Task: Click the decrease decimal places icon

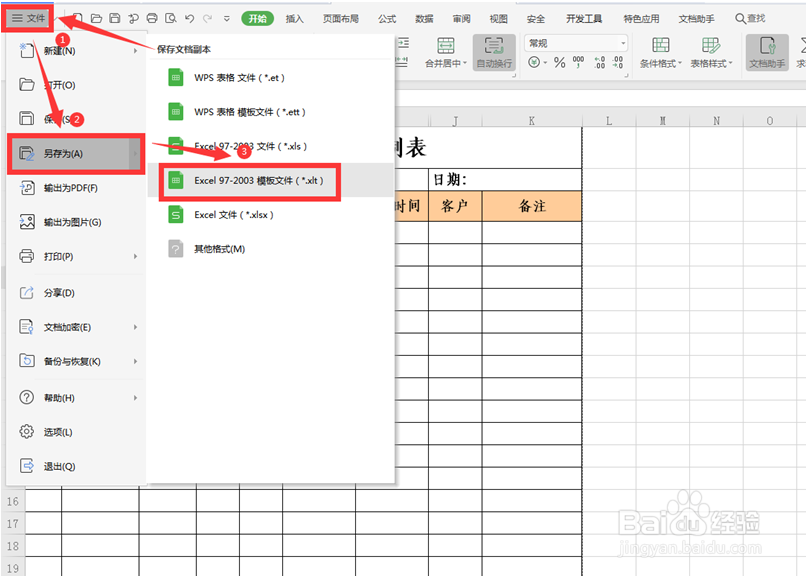Action: [618, 62]
